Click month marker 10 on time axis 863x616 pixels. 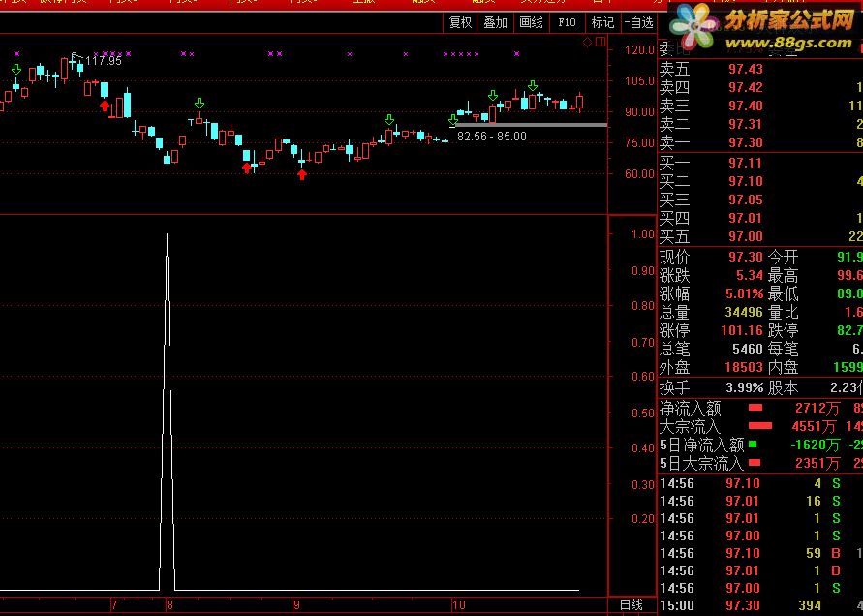[x=458, y=605]
